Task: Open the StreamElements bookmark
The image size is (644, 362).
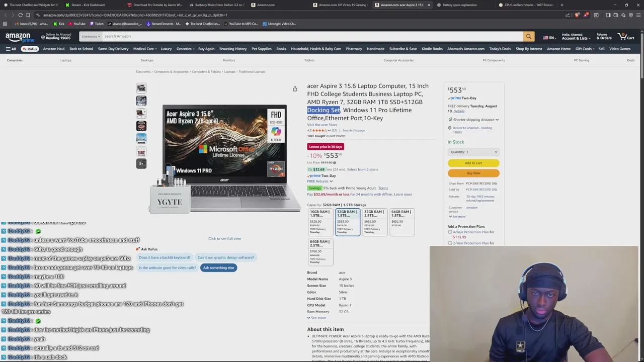Action: pyautogui.click(x=164, y=24)
